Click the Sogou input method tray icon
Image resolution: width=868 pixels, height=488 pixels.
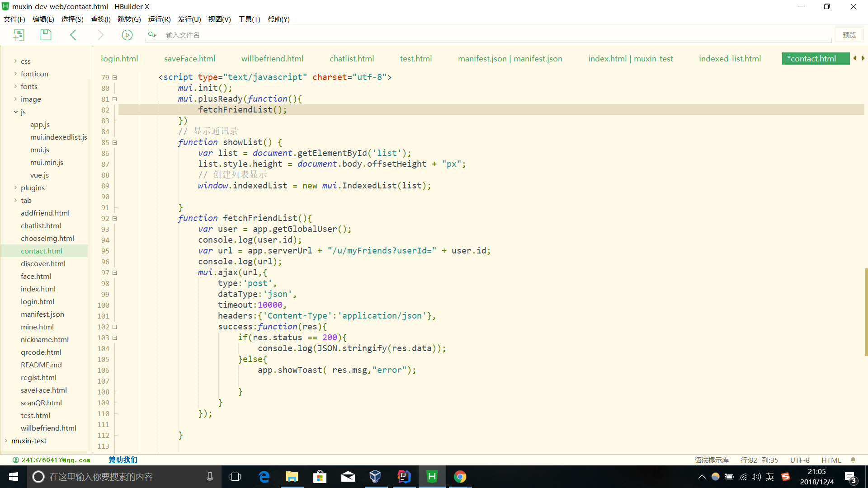pos(786,477)
